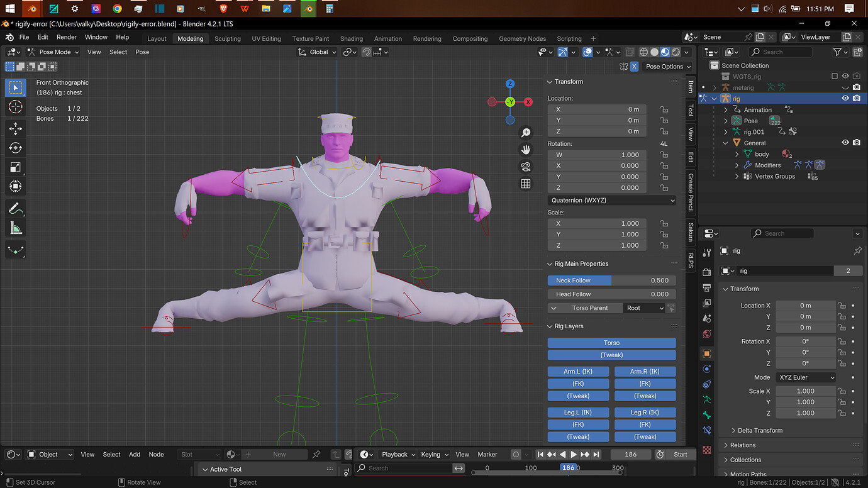
Task: Choose the Scale tool
Action: point(16,167)
